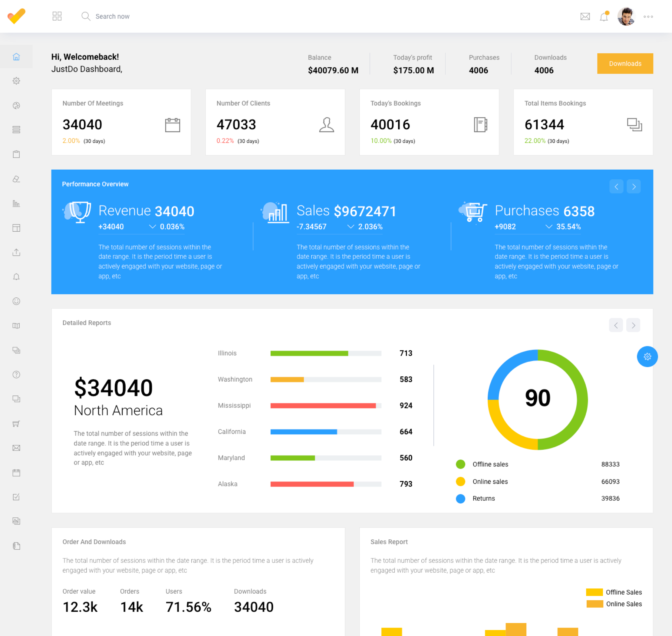672x636 pixels.
Task: Open the sidebar help question mark icon
Action: pyautogui.click(x=16, y=374)
